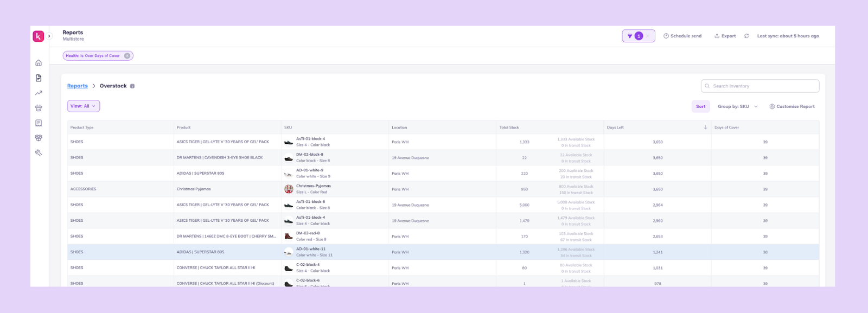
Task: Click the Multistore subtitle under Reports
Action: click(73, 39)
